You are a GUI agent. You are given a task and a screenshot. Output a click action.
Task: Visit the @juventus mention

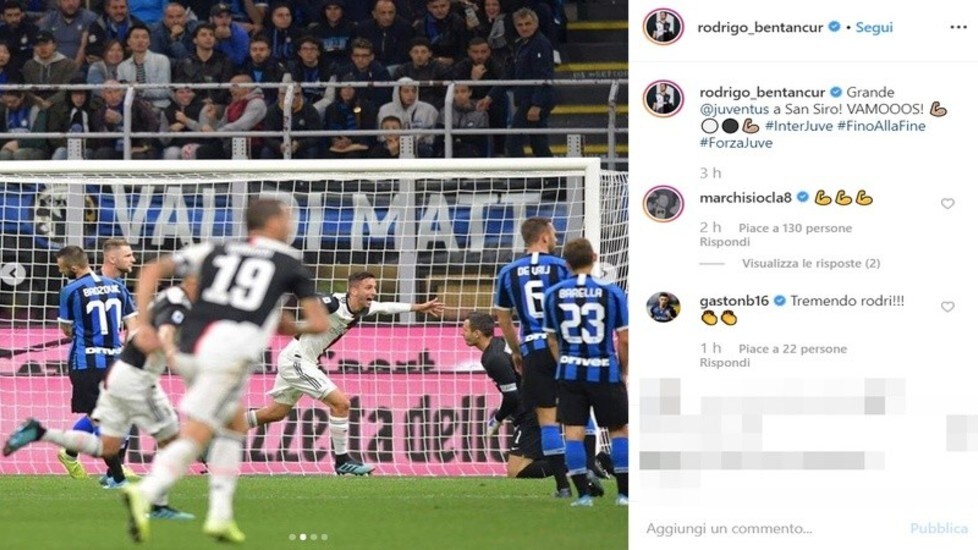[734, 109]
